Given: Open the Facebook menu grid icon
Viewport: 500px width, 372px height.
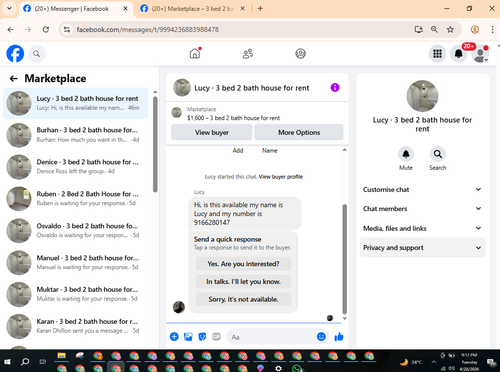Looking at the screenshot, I should [x=437, y=54].
